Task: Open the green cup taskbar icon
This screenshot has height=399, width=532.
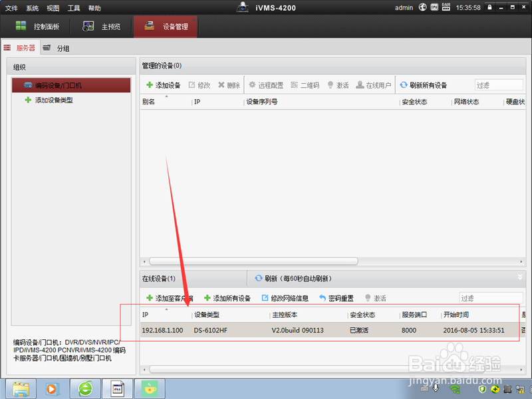Action: pos(150,389)
